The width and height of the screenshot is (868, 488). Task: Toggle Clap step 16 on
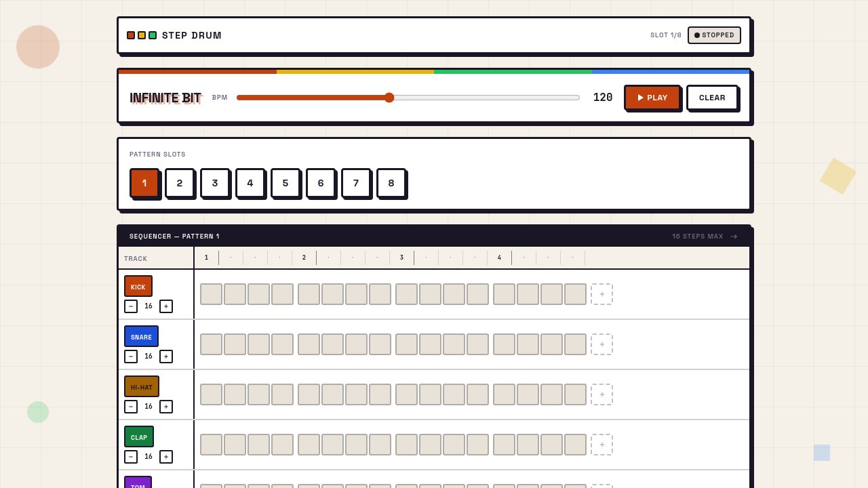(575, 445)
